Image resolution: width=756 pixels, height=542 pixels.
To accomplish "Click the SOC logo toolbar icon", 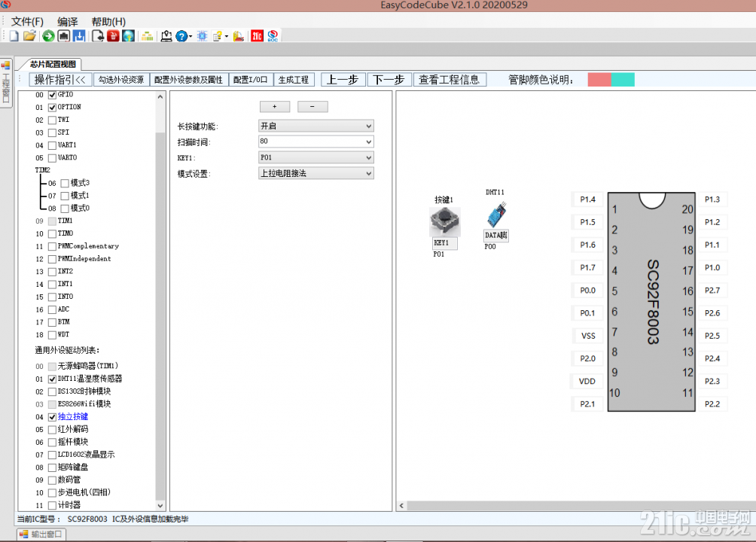I will click(273, 36).
